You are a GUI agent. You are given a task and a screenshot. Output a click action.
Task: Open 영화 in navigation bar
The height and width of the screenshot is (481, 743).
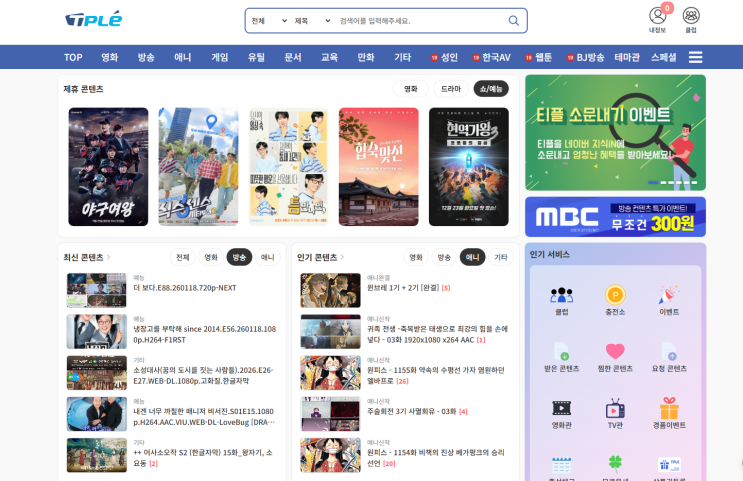[109, 57]
